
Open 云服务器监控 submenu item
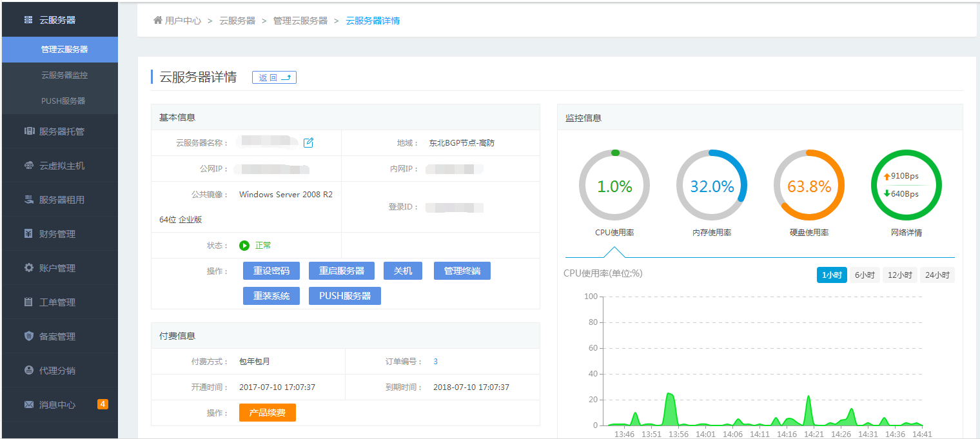pos(60,75)
